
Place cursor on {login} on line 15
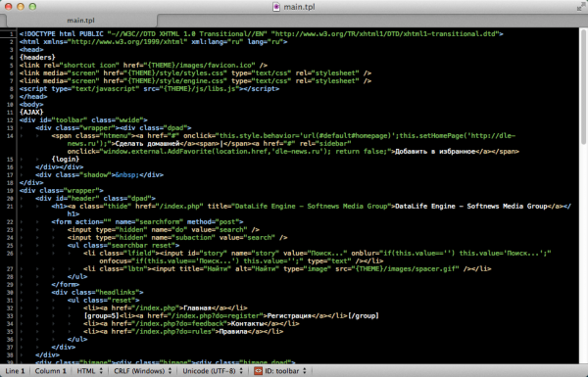(66, 160)
